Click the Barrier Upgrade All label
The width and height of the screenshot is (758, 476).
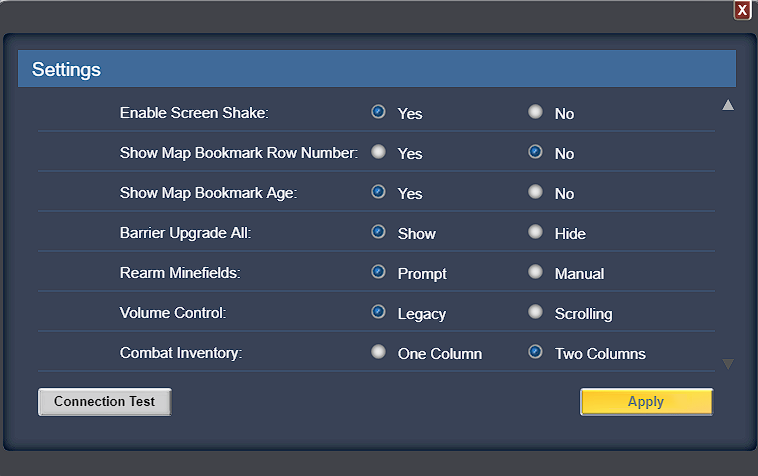click(186, 233)
